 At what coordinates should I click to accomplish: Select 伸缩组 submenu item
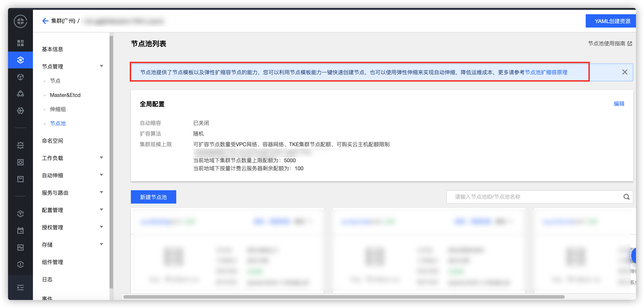pyautogui.click(x=58, y=109)
